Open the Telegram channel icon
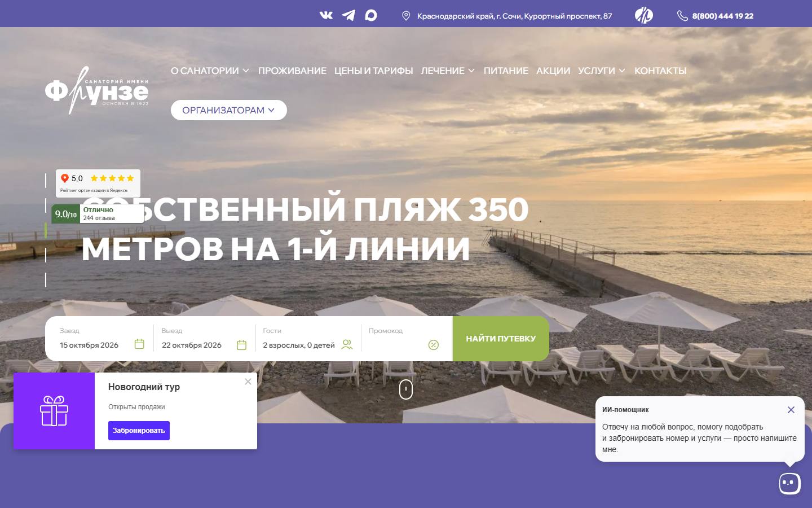Screen dimensions: 812x508 (x=348, y=15)
